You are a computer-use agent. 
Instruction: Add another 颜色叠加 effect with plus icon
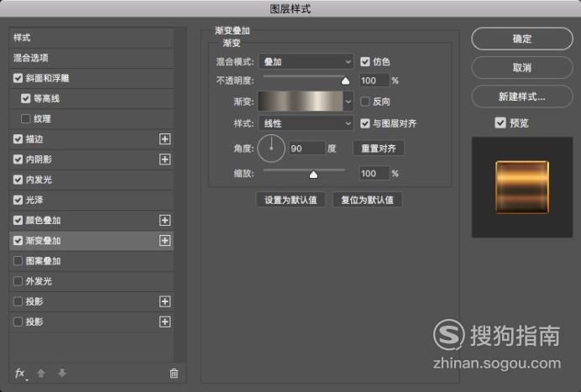165,220
